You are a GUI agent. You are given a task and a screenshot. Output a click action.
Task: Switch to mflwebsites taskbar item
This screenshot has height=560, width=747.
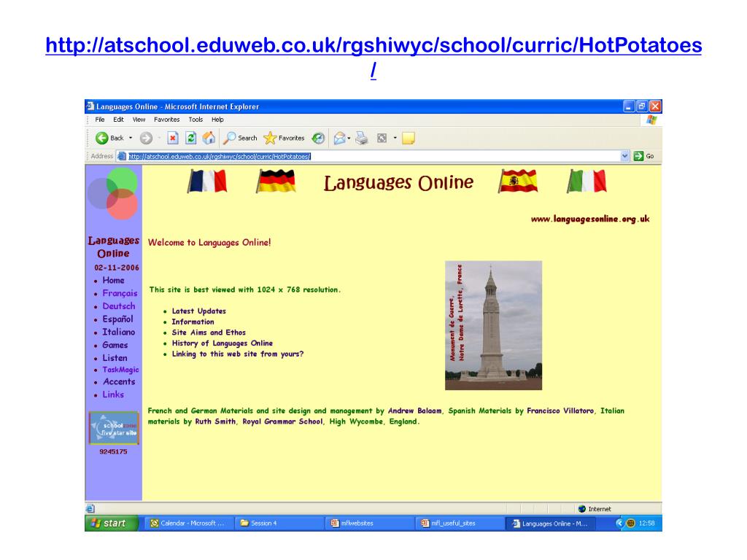[371, 523]
